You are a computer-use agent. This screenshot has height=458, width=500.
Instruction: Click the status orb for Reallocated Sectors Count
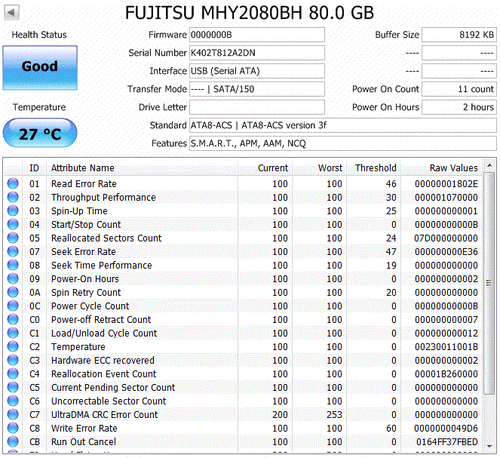click(13, 238)
